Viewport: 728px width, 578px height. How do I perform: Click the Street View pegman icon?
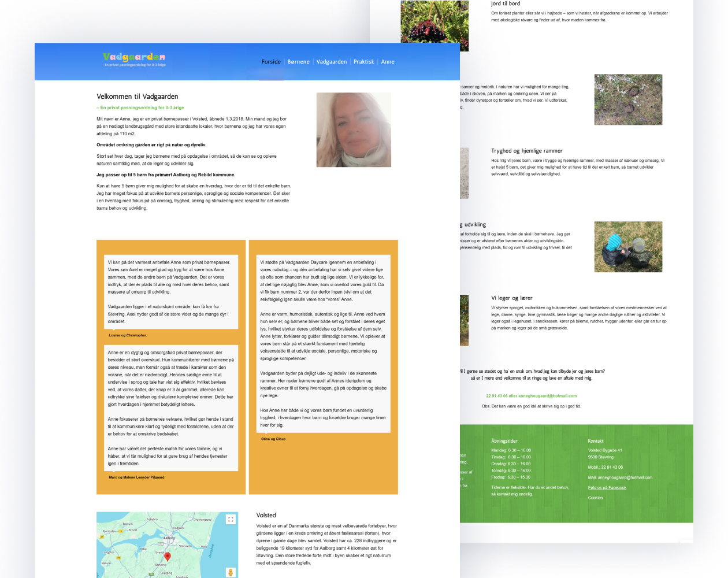(x=231, y=572)
